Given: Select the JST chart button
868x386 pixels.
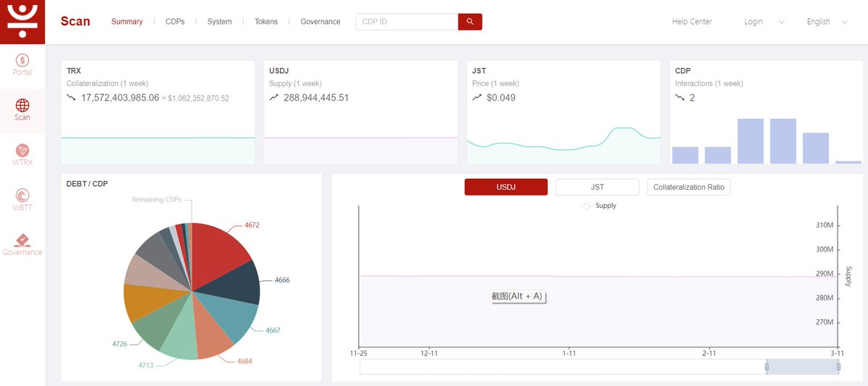Looking at the screenshot, I should (x=597, y=187).
